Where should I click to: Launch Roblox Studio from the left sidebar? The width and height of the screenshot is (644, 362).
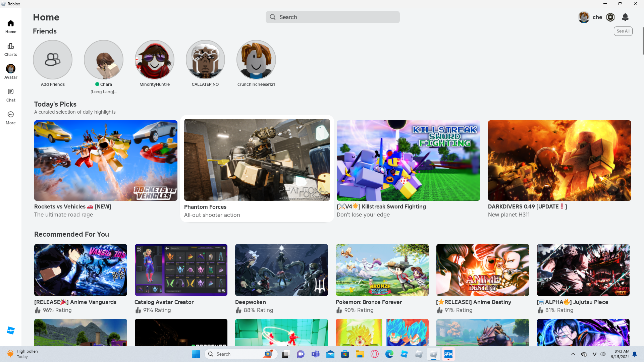[11, 330]
